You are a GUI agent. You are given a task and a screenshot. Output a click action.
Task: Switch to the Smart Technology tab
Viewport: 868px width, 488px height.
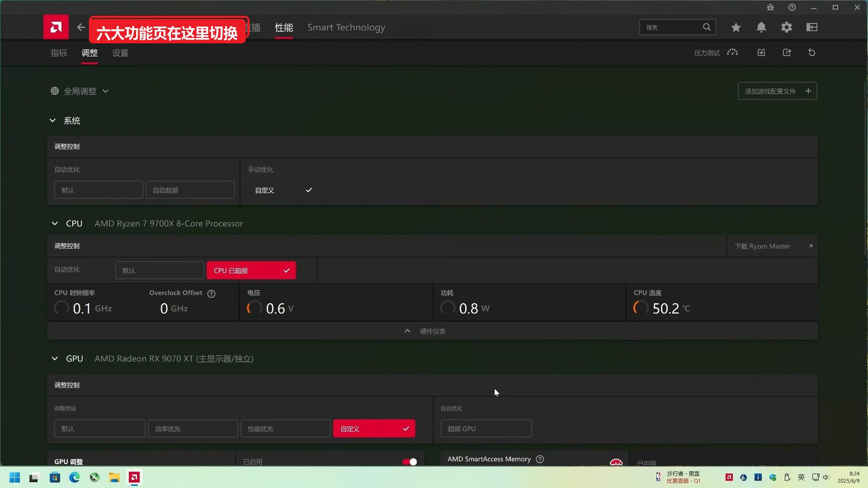[x=346, y=27]
